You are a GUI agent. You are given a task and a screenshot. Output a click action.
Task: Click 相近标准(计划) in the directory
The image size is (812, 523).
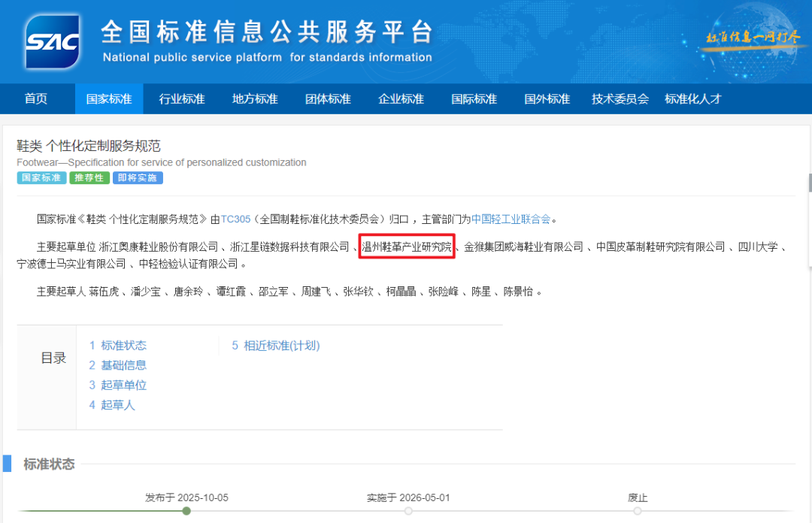pos(276,345)
